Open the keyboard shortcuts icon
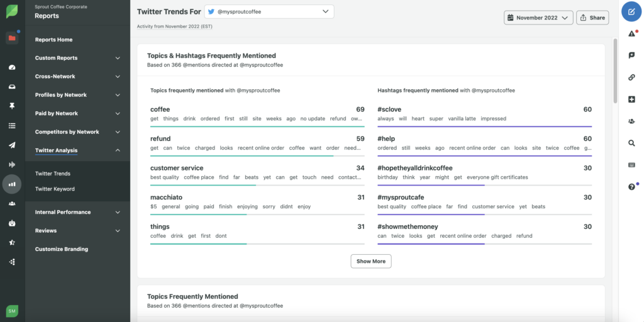Screen dimensions: 644x322 (631, 165)
